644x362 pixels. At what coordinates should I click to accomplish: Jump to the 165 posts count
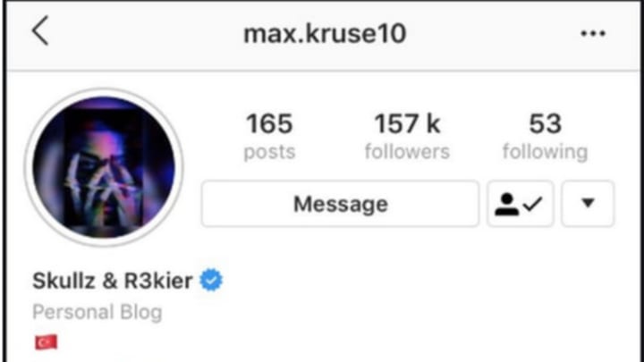[269, 137]
